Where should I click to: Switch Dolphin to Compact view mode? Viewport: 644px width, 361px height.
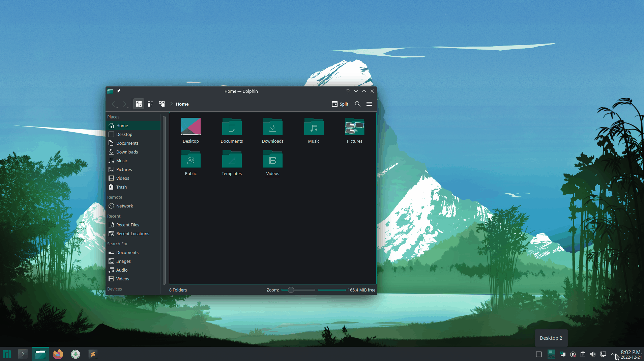click(150, 104)
